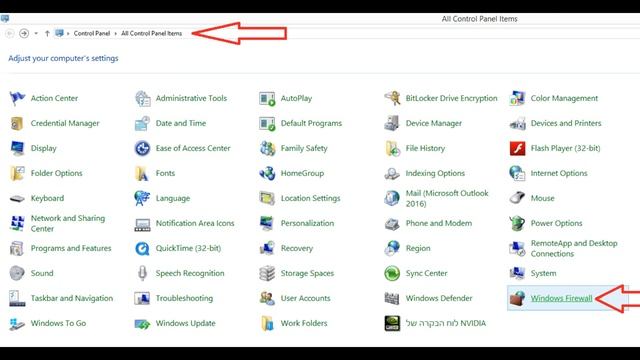Click the Administrative Tools icon
This screenshot has width=640, height=360.
tap(142, 98)
